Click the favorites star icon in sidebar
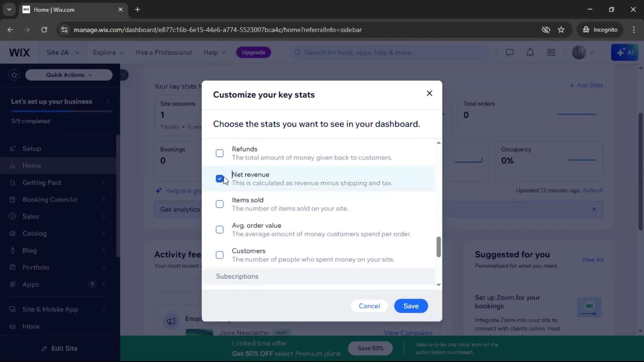Screen dimensions: 644x362 tap(14, 75)
